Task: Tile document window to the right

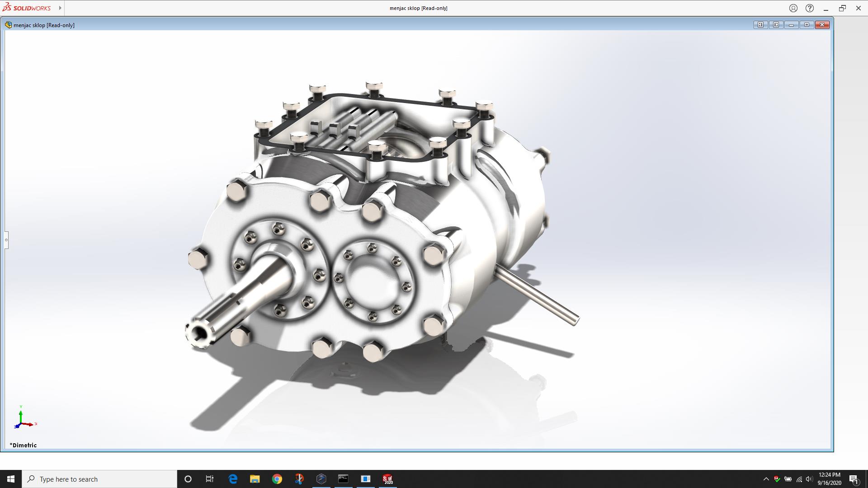Action: click(776, 25)
